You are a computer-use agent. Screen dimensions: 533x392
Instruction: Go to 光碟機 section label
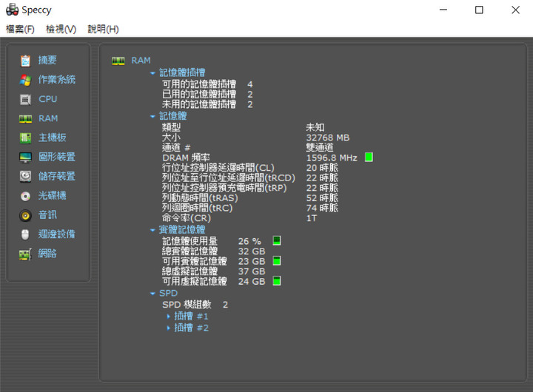point(52,196)
